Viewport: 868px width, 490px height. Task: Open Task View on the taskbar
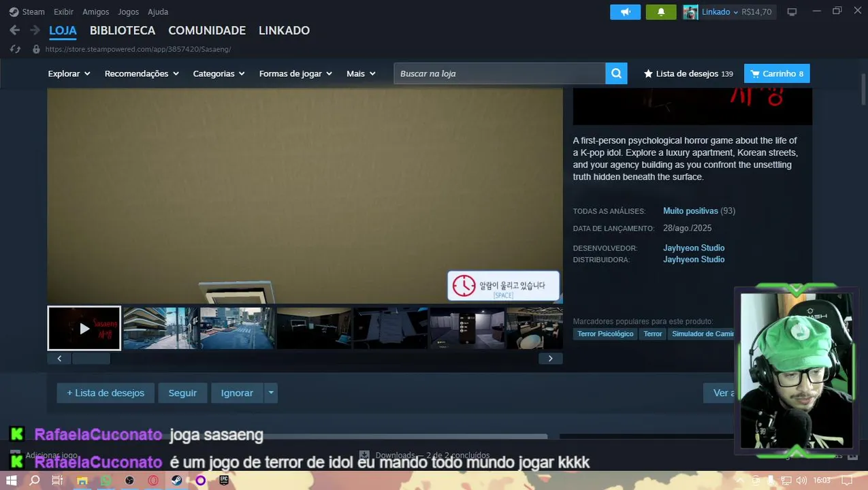tap(58, 480)
